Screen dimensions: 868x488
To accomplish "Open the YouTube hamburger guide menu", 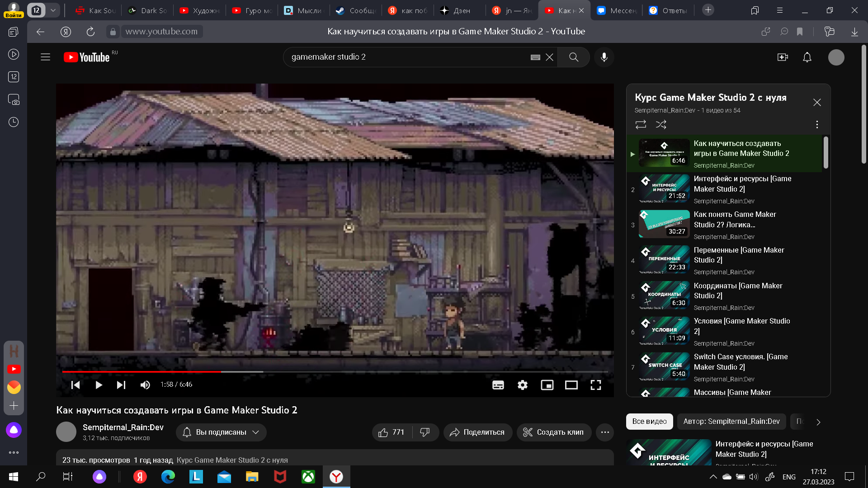I will click(x=45, y=57).
